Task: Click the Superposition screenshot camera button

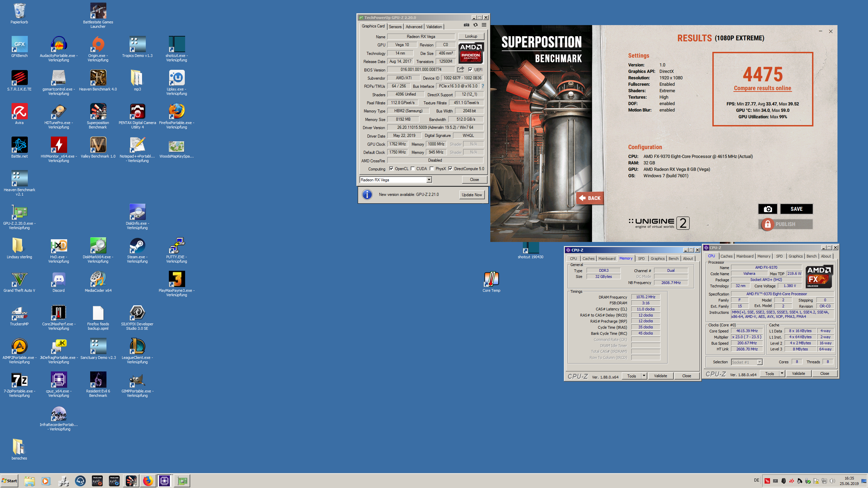Action: point(768,209)
